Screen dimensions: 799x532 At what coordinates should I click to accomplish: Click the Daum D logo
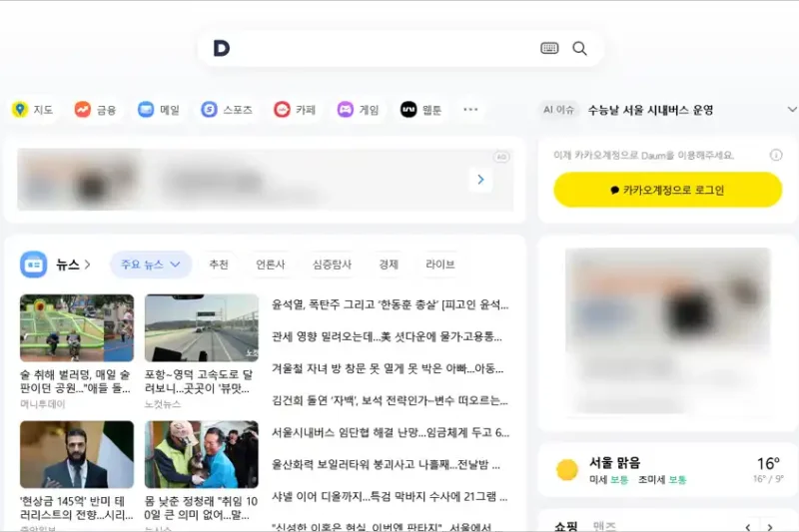click(222, 48)
